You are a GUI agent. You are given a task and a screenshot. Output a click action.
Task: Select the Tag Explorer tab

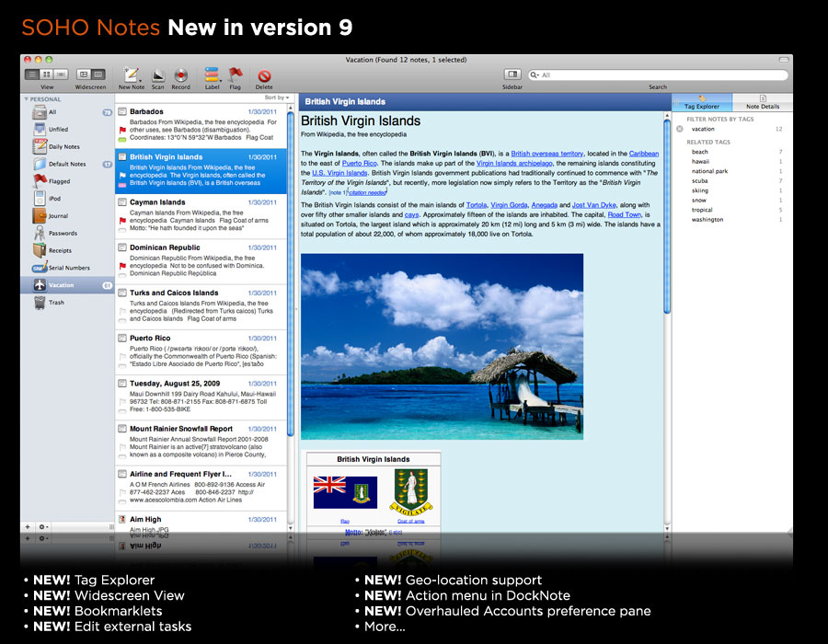pos(702,101)
